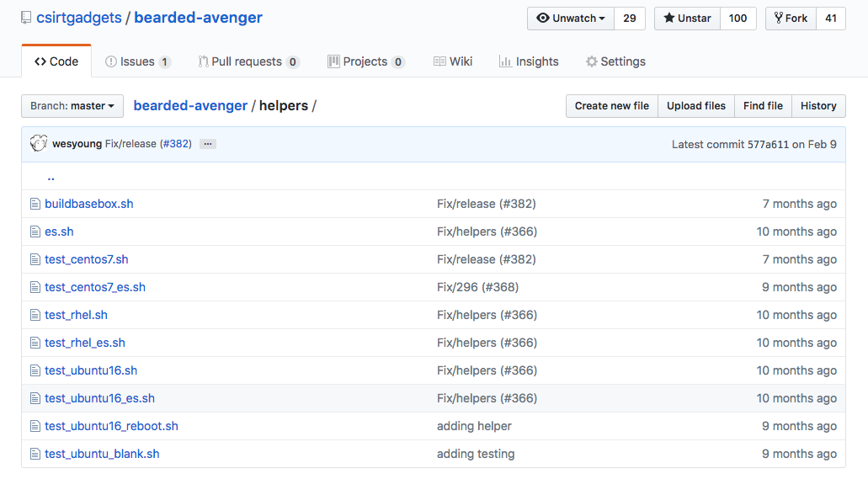The height and width of the screenshot is (495, 868).
Task: Open test_ubuntu16.sh file
Action: point(91,370)
